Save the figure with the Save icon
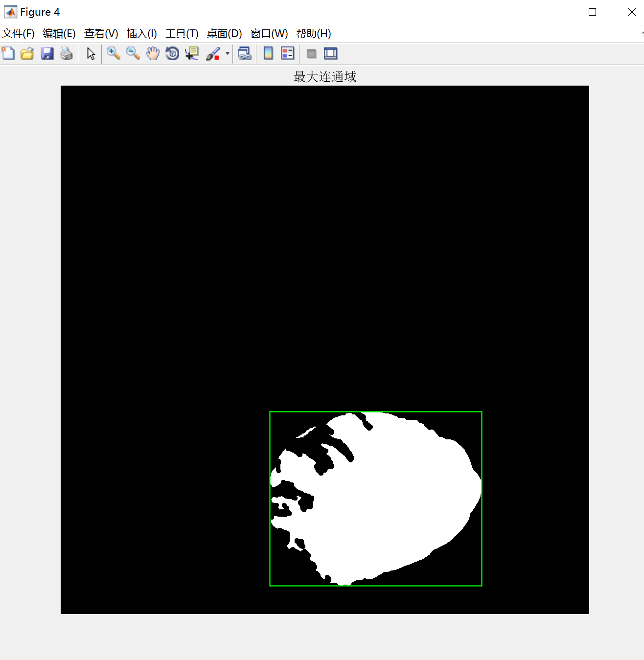 (x=47, y=54)
